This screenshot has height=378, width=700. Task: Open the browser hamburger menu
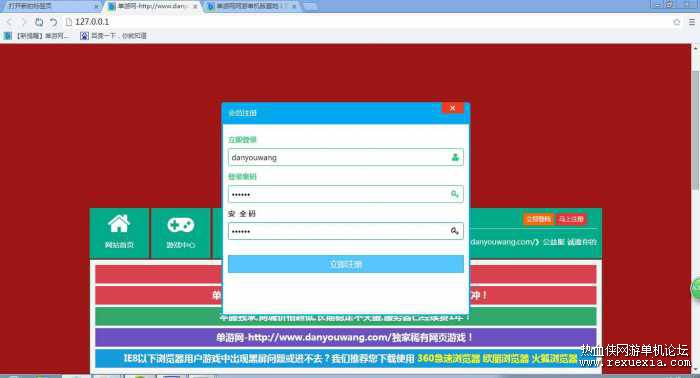point(692,22)
